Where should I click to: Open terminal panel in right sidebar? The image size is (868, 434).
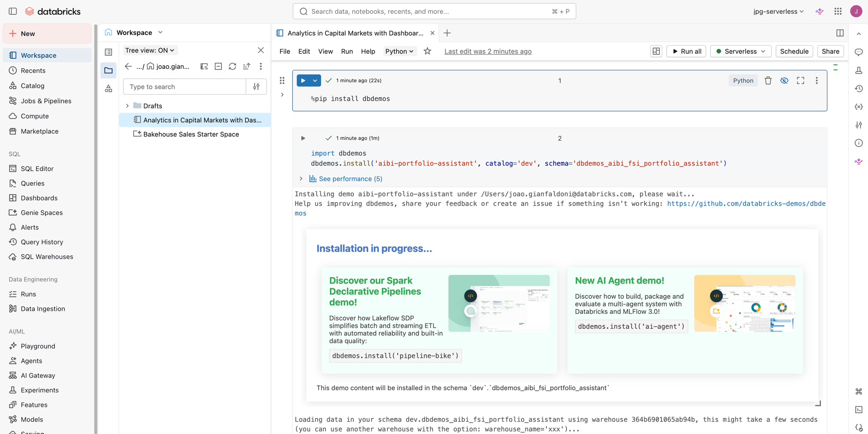point(859,410)
